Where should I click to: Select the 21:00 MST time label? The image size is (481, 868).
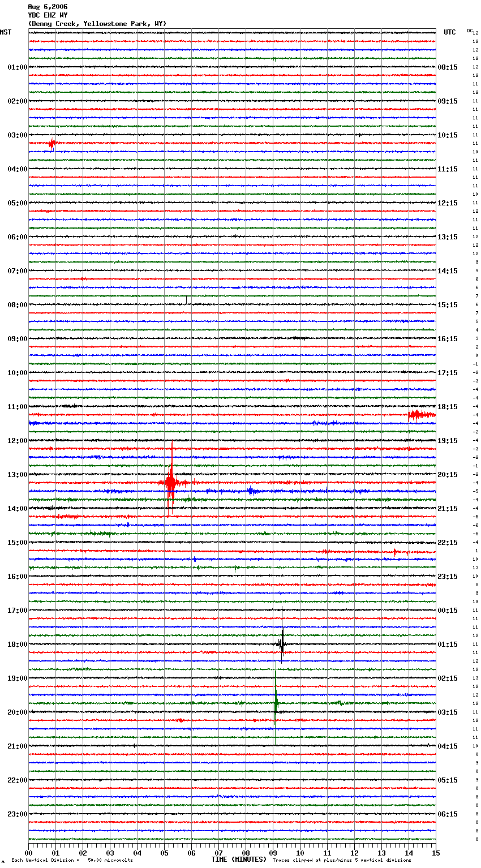click(x=18, y=746)
